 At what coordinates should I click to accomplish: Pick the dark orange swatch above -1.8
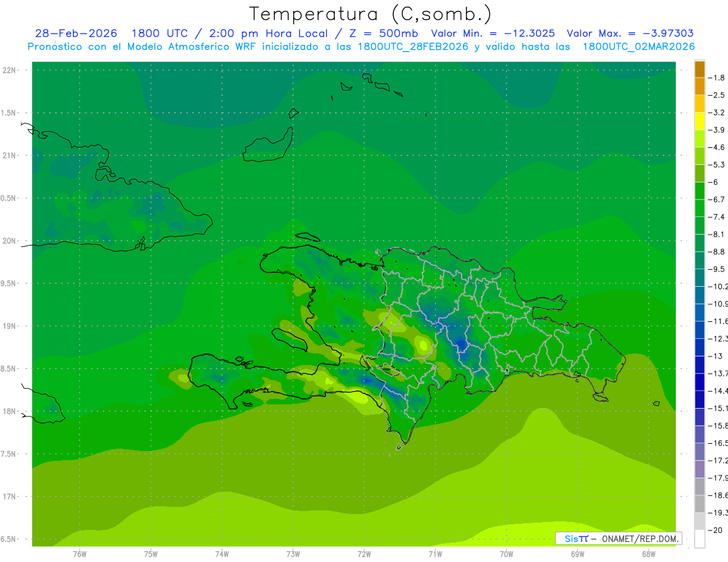[699, 69]
